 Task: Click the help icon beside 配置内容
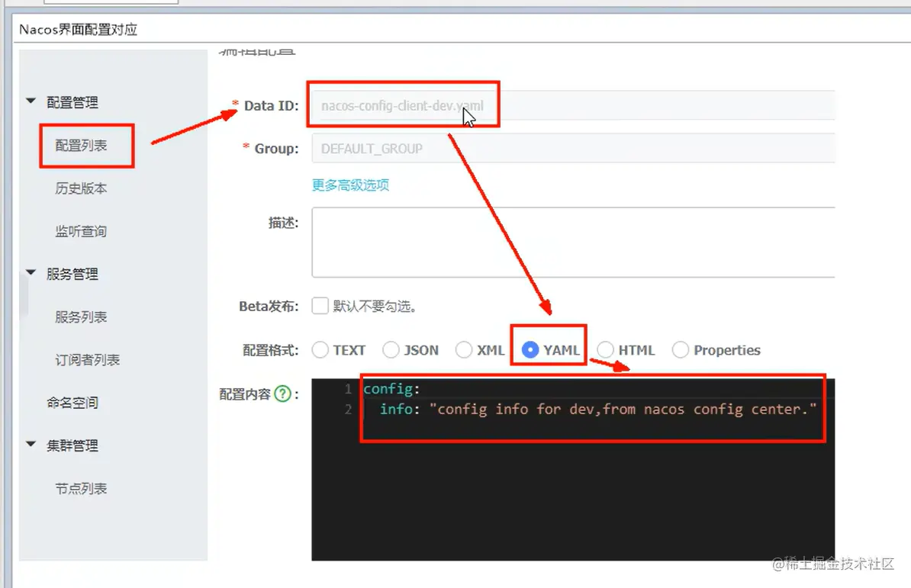coord(282,394)
